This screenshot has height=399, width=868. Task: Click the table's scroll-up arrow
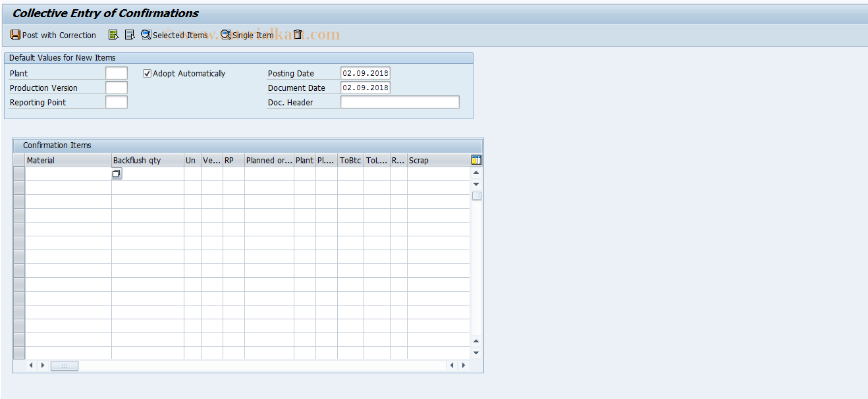(x=475, y=172)
